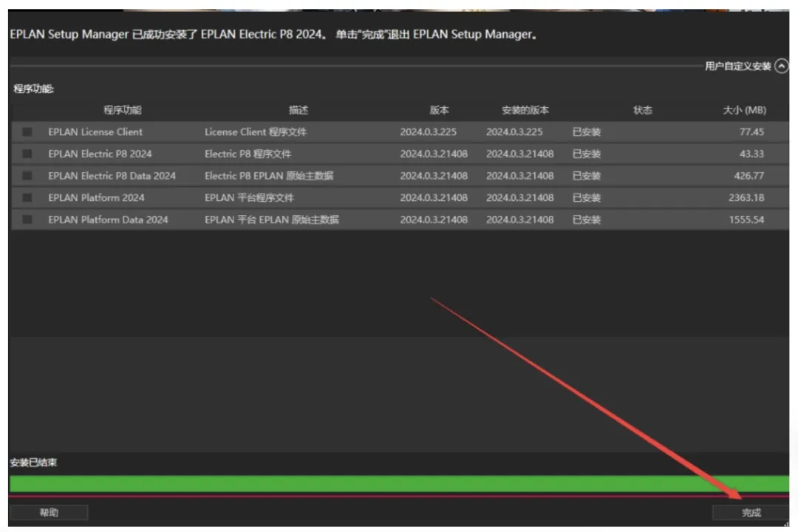Sort by 版本 column header
This screenshot has height=532, width=798.
click(439, 110)
